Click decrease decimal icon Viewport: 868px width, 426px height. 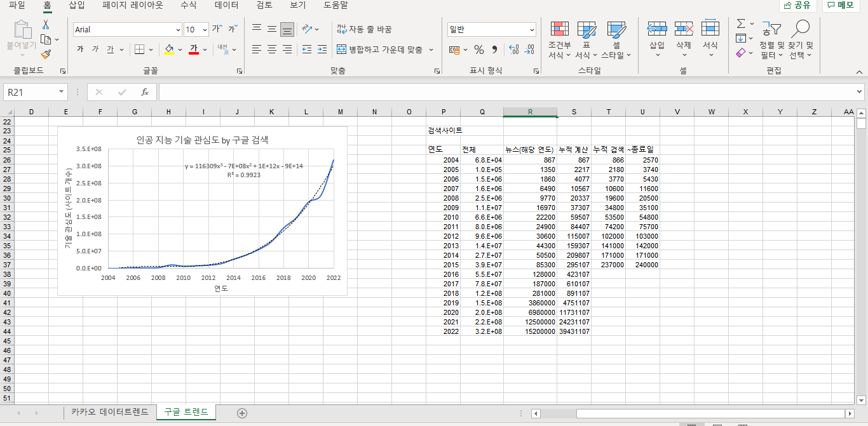(530, 50)
